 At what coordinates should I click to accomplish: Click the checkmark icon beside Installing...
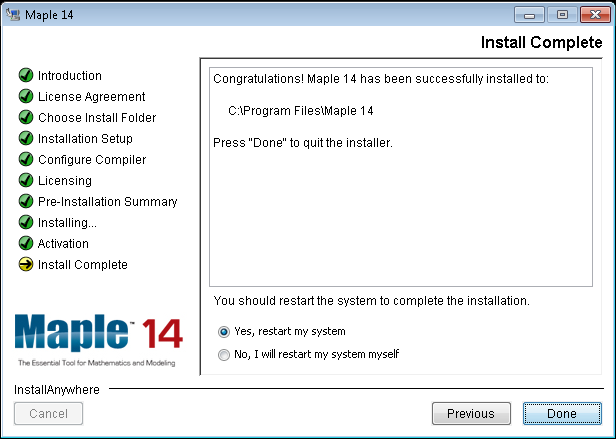click(26, 223)
